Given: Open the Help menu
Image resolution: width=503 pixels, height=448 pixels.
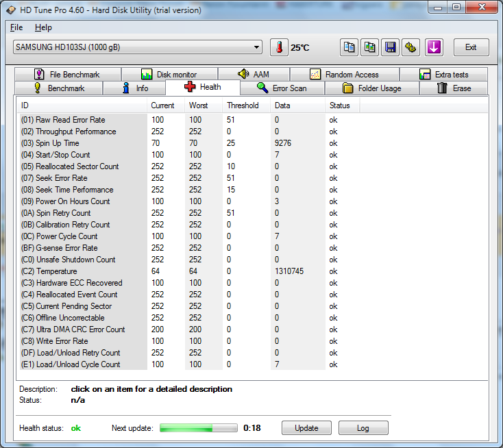Looking at the screenshot, I should click(43, 27).
